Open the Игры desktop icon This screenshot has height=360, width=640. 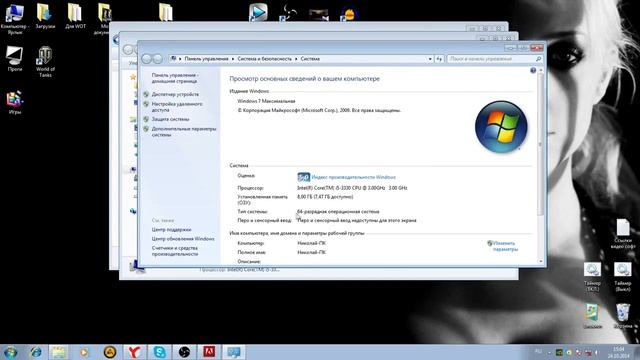click(x=14, y=102)
